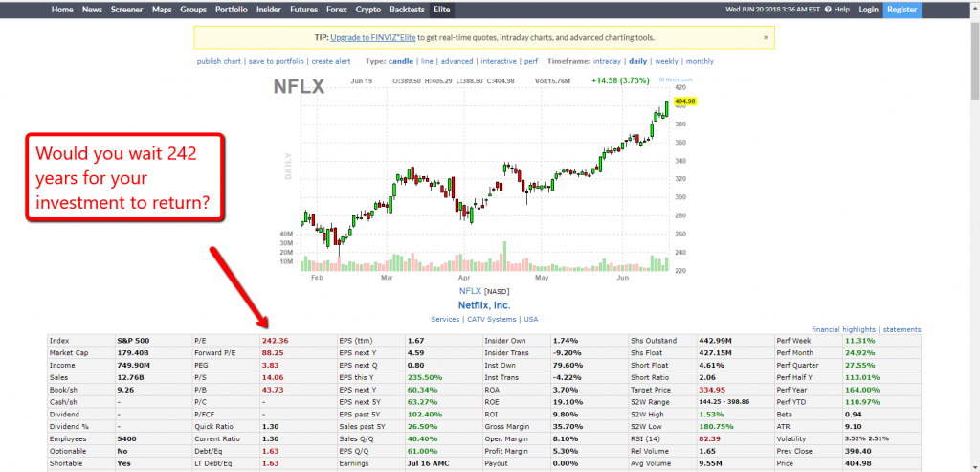980x472 pixels.
Task: Click Avg Volume value 9.55M
Action: tap(711, 463)
